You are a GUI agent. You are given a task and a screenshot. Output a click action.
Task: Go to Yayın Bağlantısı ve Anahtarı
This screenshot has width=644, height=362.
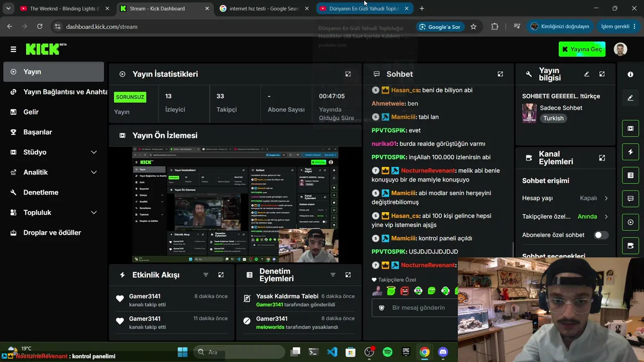pos(54,92)
